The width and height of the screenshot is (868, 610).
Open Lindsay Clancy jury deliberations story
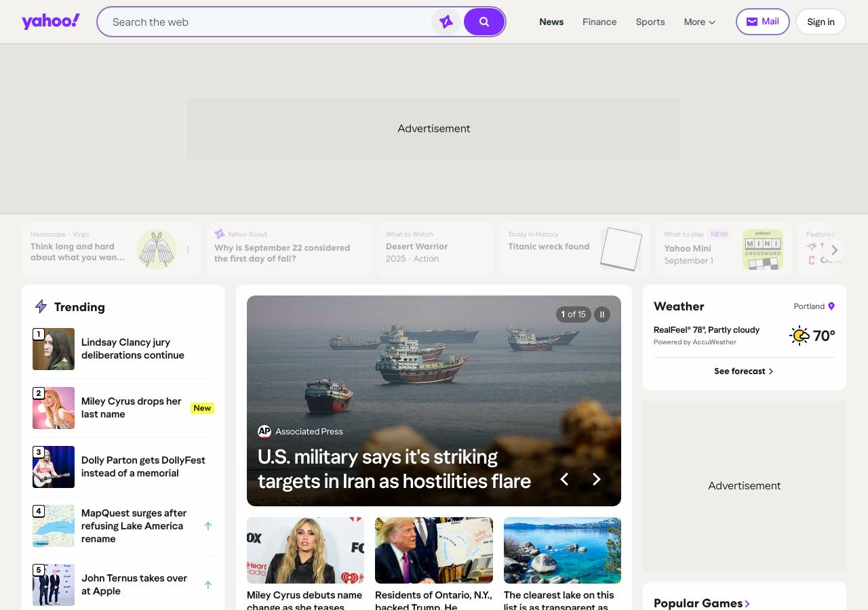click(x=133, y=349)
